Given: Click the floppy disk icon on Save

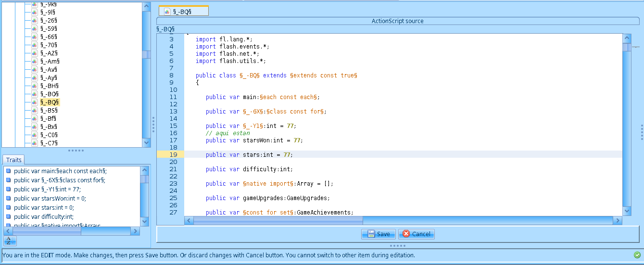Looking at the screenshot, I should pyautogui.click(x=371, y=234).
